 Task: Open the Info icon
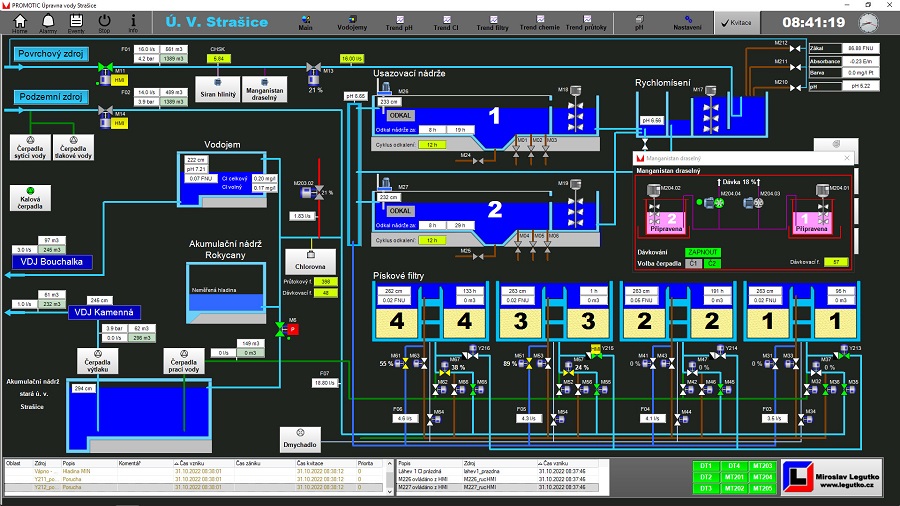tap(133, 22)
